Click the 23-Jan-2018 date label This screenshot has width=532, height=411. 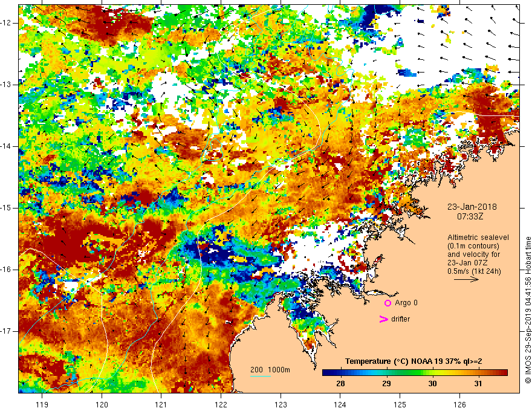pyautogui.click(x=472, y=207)
